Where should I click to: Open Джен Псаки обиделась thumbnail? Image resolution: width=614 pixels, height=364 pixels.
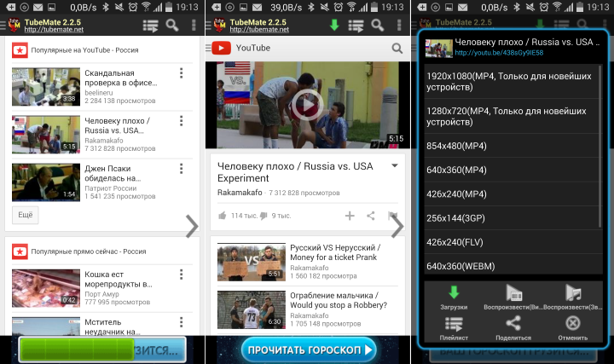[46, 182]
